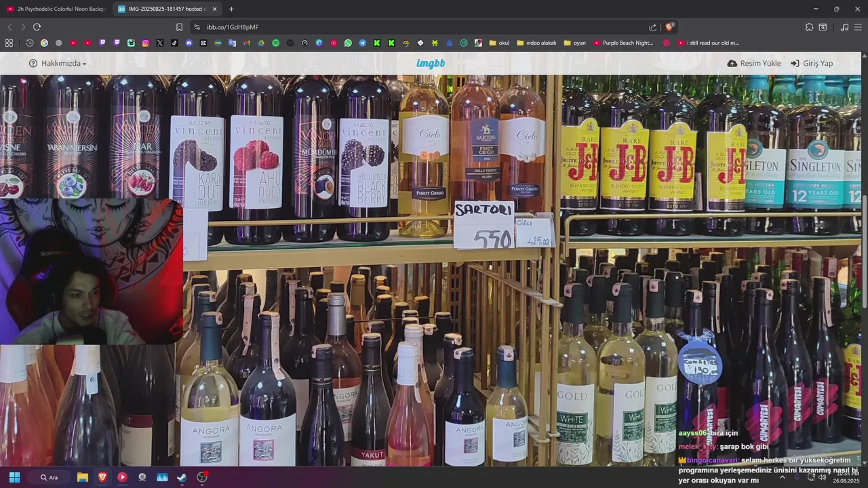Share this page icon in address bar
This screenshot has width=868, height=488.
click(652, 27)
